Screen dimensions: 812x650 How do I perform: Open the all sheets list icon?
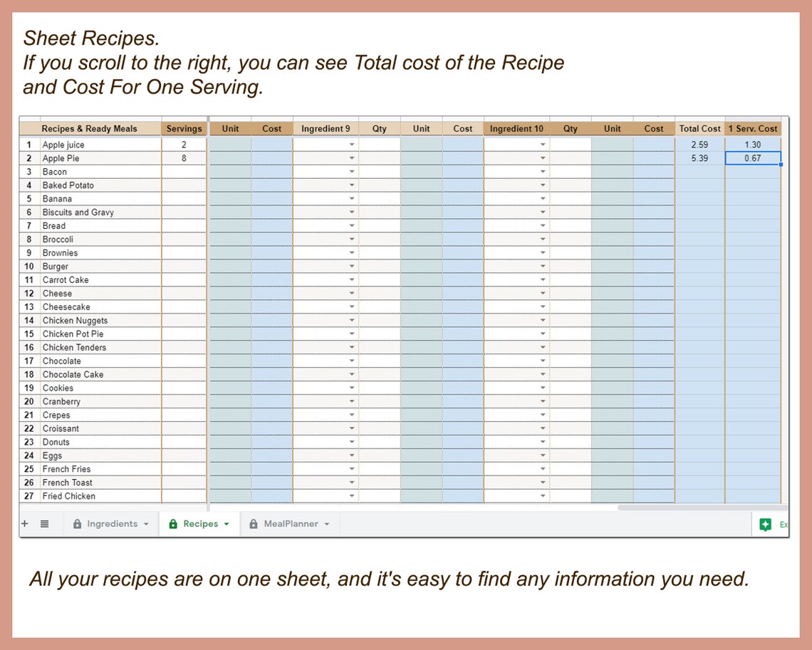click(x=44, y=523)
